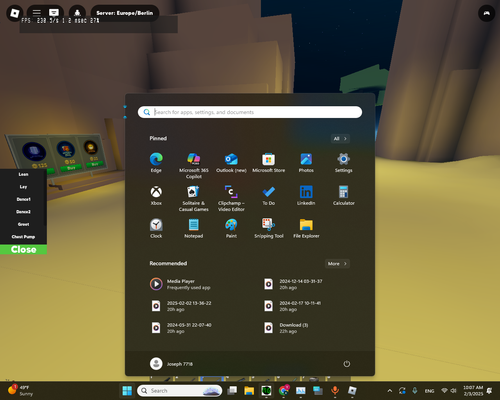Open Clipchamp Video Editor
Viewport: 500px width, 400px height.
click(x=231, y=199)
